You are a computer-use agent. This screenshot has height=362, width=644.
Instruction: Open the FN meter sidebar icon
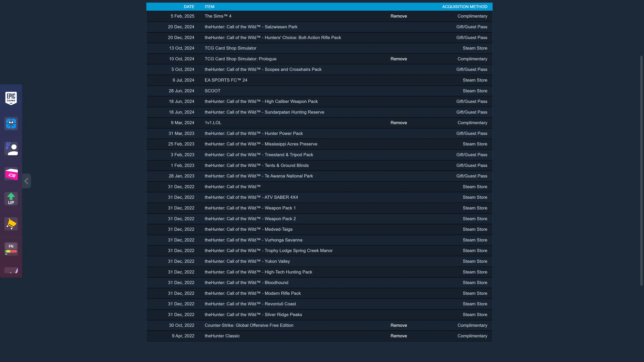[11, 249]
